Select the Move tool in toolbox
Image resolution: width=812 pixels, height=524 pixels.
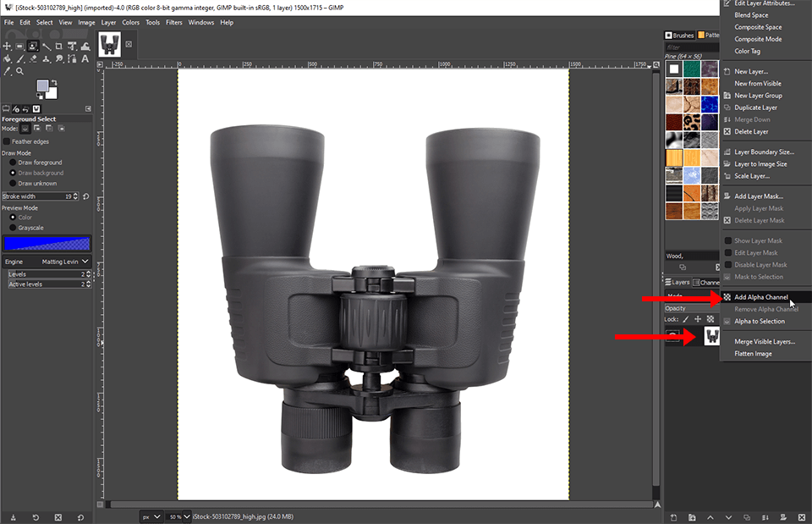(x=8, y=46)
